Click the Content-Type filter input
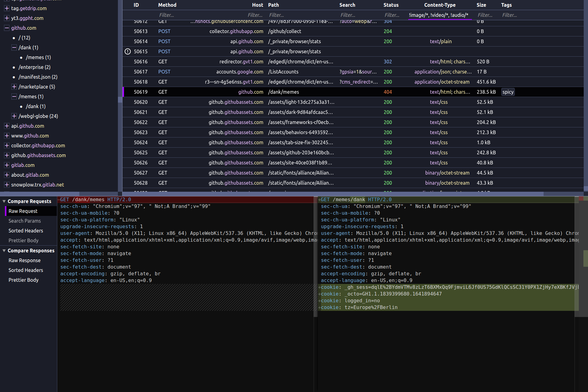 [x=438, y=15]
